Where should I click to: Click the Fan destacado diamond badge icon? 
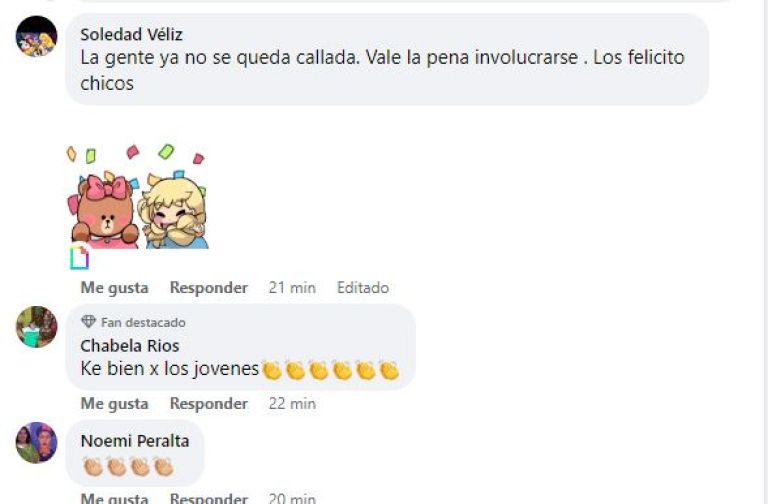click(x=88, y=322)
